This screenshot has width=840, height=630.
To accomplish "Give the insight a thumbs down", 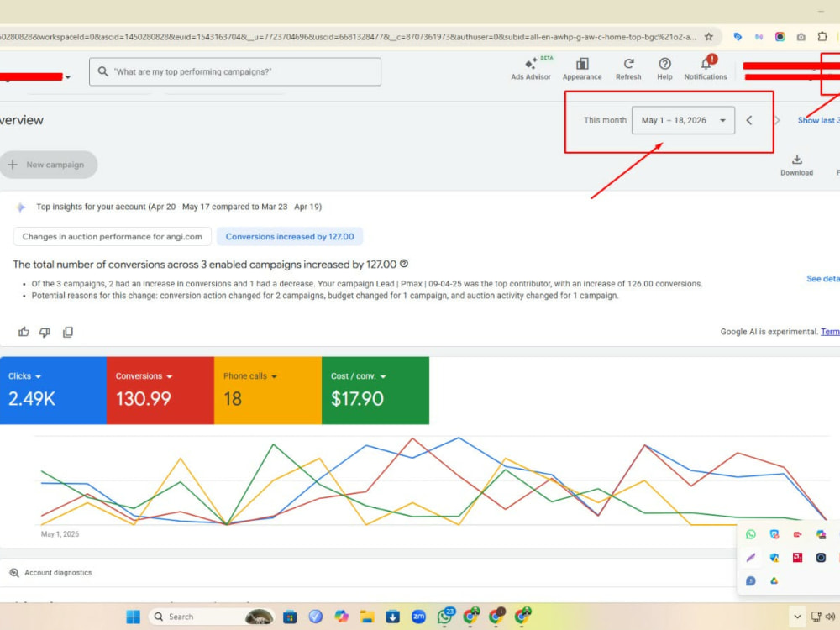I will tap(45, 332).
